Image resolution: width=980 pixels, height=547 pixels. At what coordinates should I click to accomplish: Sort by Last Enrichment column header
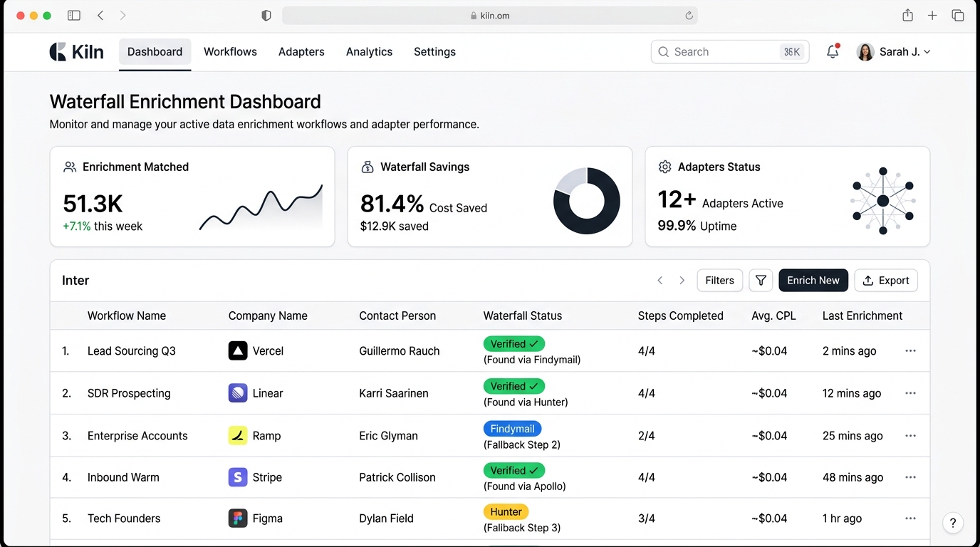point(862,316)
